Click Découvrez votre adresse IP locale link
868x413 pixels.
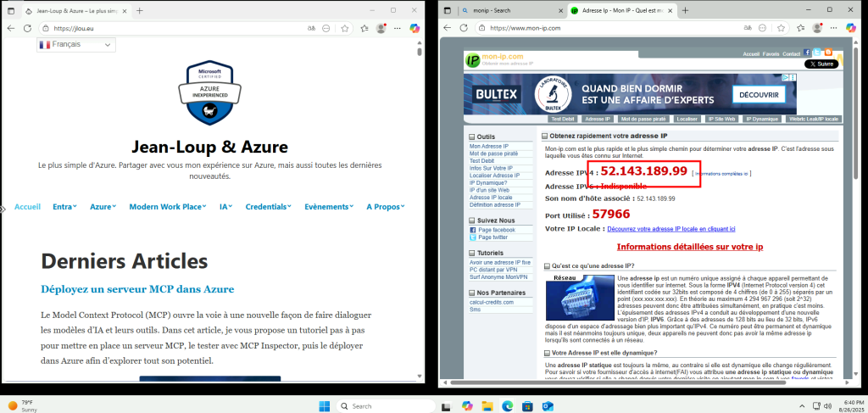tap(671, 229)
